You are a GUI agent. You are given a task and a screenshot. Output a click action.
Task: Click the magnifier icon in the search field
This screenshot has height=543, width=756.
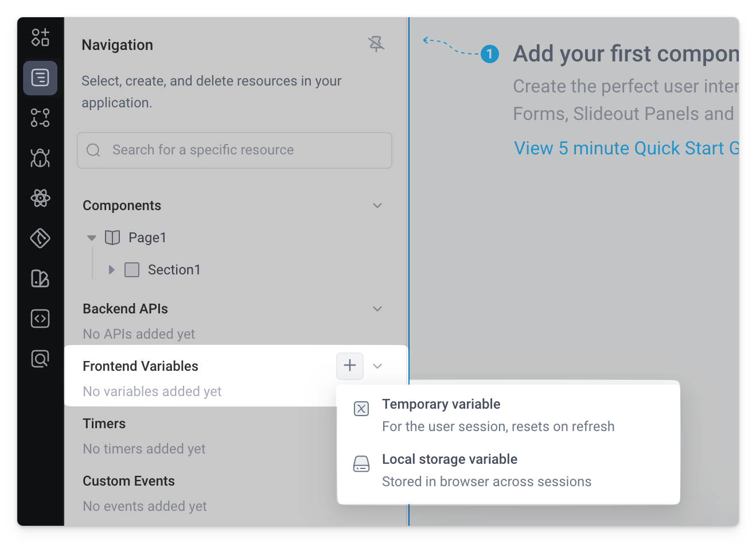point(93,150)
